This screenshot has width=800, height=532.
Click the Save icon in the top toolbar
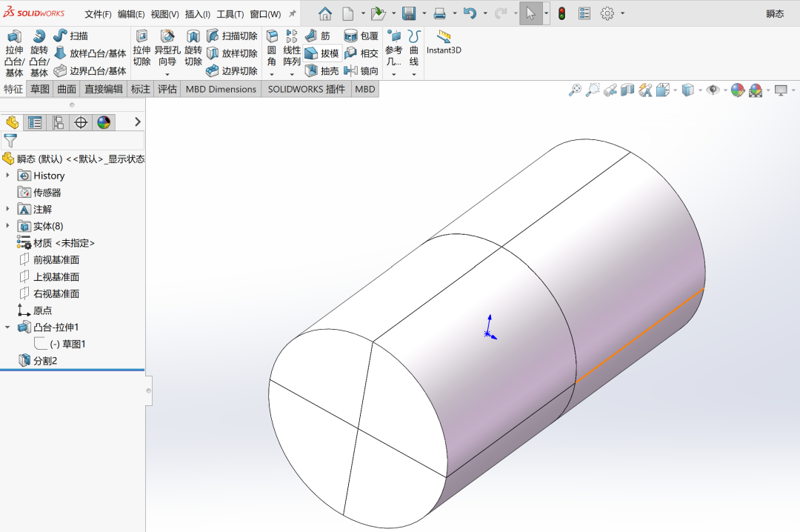(409, 13)
